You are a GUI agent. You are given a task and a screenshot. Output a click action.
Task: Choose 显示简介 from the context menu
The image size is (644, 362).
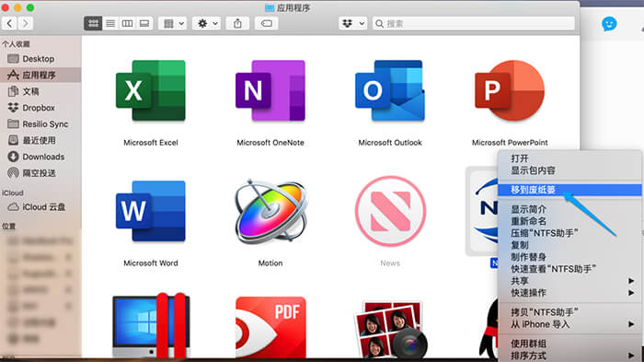point(569,209)
